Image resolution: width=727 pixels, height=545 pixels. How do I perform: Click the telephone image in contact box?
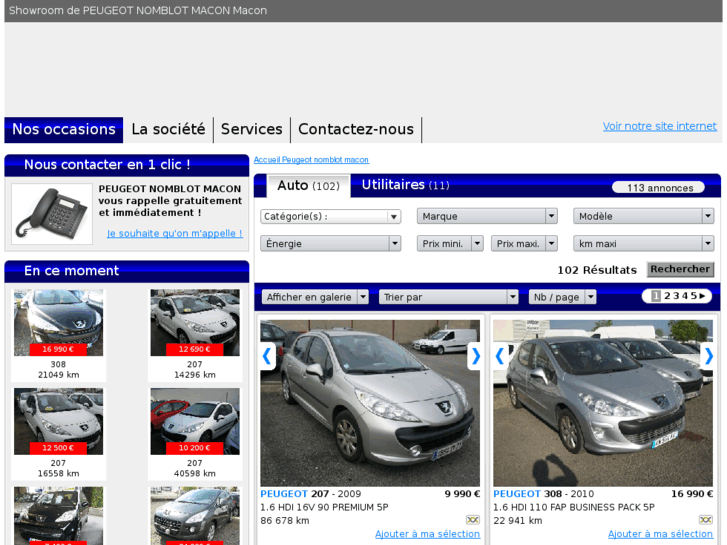pos(52,214)
